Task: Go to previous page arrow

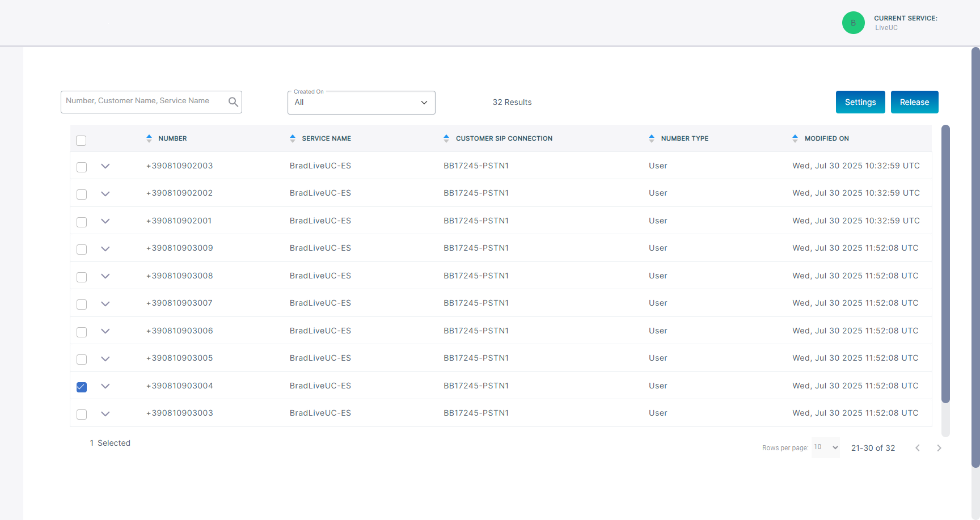Action: point(917,448)
